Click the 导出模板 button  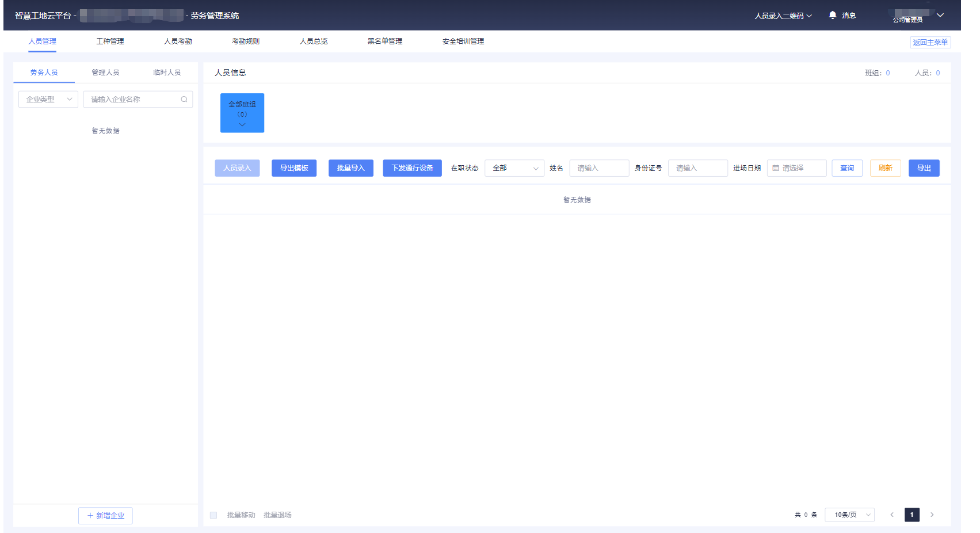click(294, 168)
